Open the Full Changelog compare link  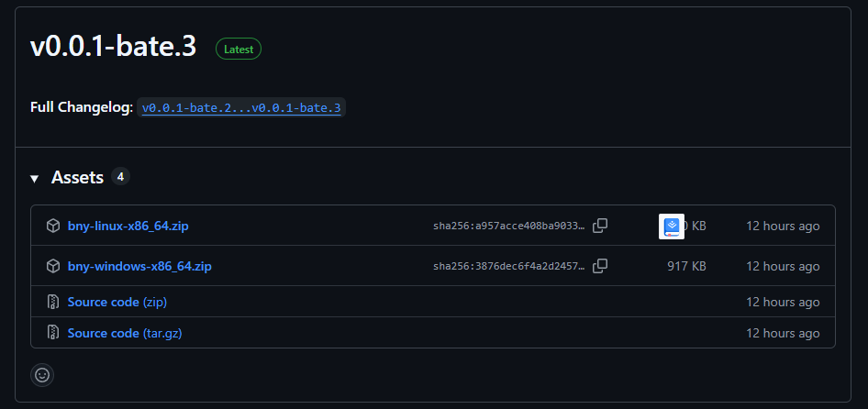pos(241,108)
